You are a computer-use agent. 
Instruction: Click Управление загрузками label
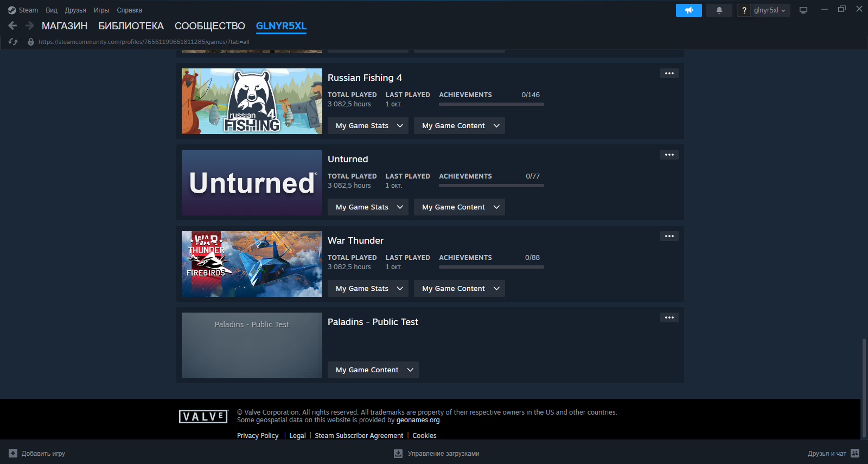point(444,453)
